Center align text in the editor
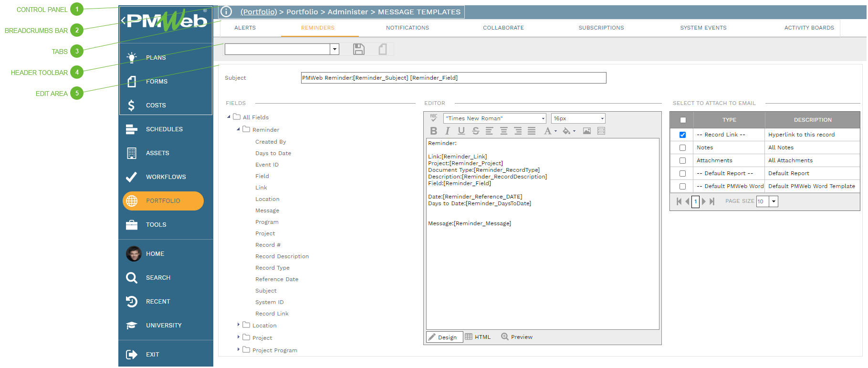 (x=503, y=131)
